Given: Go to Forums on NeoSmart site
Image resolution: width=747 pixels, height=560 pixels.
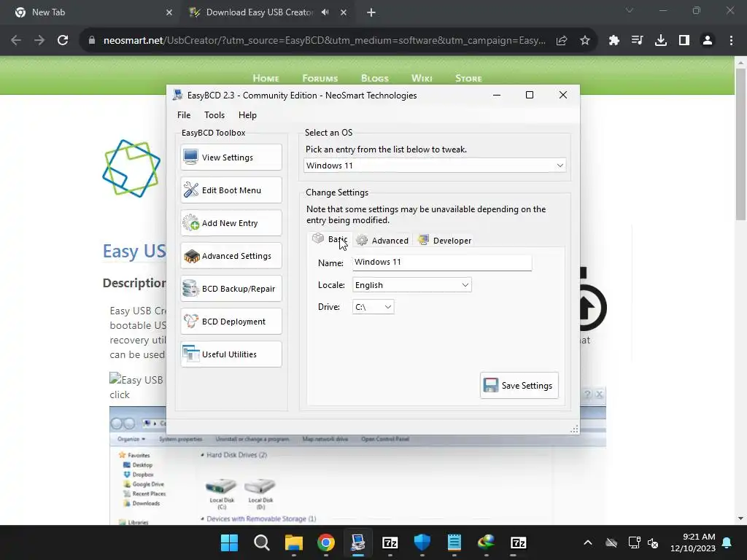Looking at the screenshot, I should tap(320, 78).
